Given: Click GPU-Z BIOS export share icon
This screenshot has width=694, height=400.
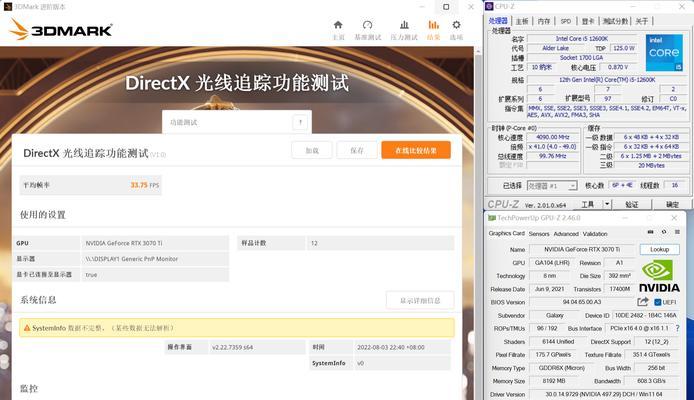Looking at the screenshot, I should point(643,302).
